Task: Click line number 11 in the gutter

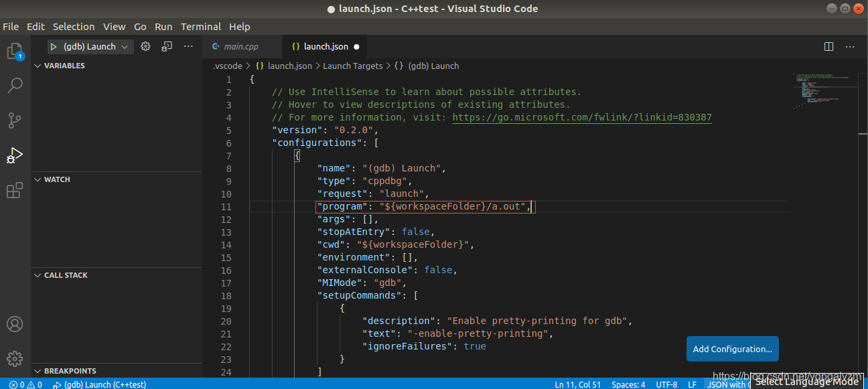Action: [x=226, y=206]
